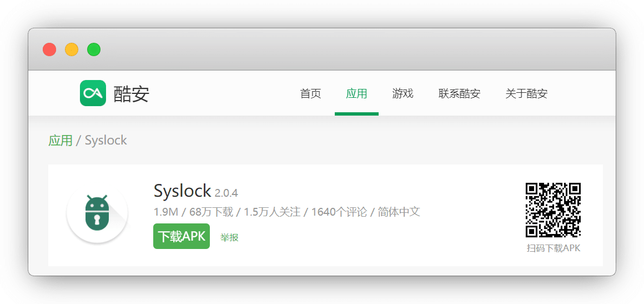This screenshot has width=644, height=304.
Task: Minimize the window with the yellow button
Action: coord(72,50)
